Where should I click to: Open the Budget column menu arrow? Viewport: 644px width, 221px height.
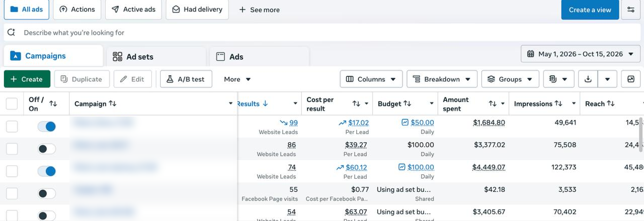[432, 104]
